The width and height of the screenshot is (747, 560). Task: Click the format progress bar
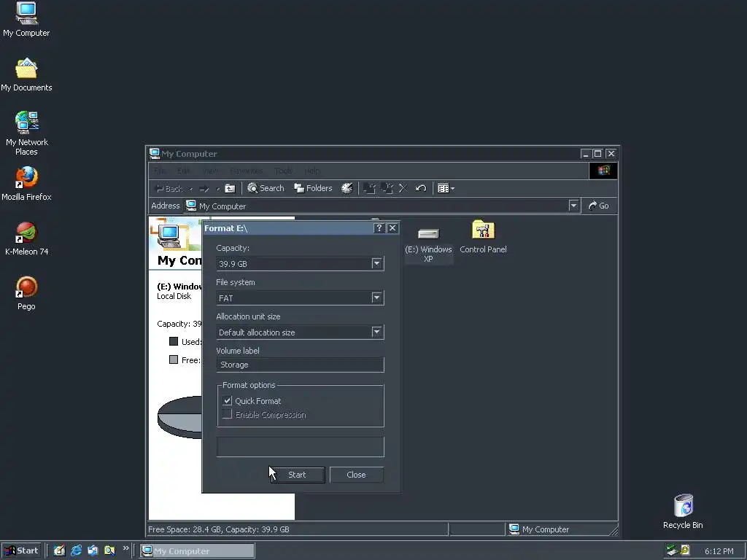pos(300,447)
